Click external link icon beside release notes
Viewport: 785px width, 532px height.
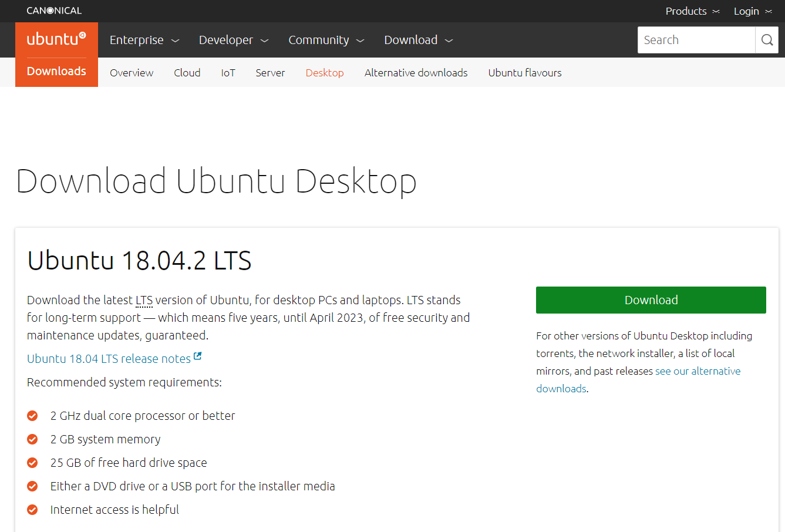(x=198, y=356)
